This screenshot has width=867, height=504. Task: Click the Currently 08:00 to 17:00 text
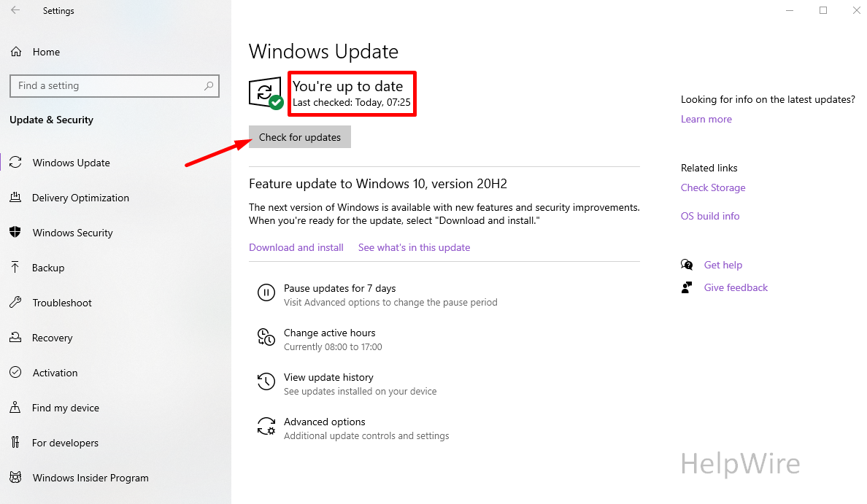tap(333, 347)
